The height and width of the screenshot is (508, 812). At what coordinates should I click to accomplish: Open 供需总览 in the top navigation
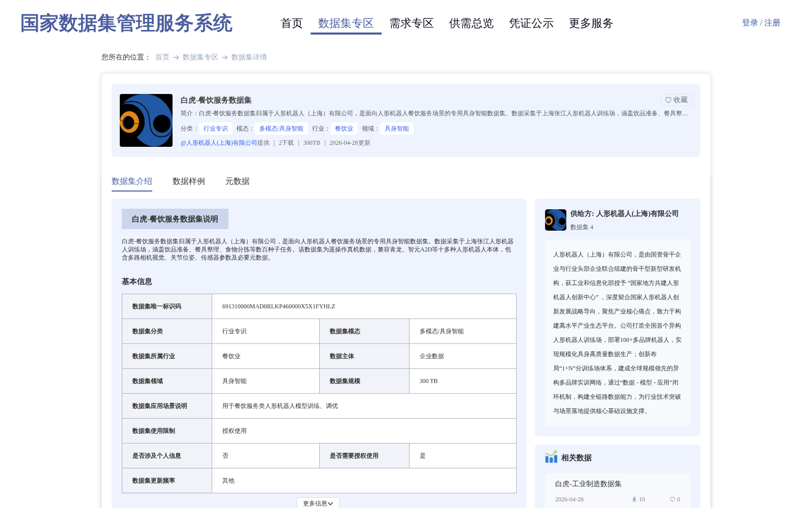pos(471,23)
